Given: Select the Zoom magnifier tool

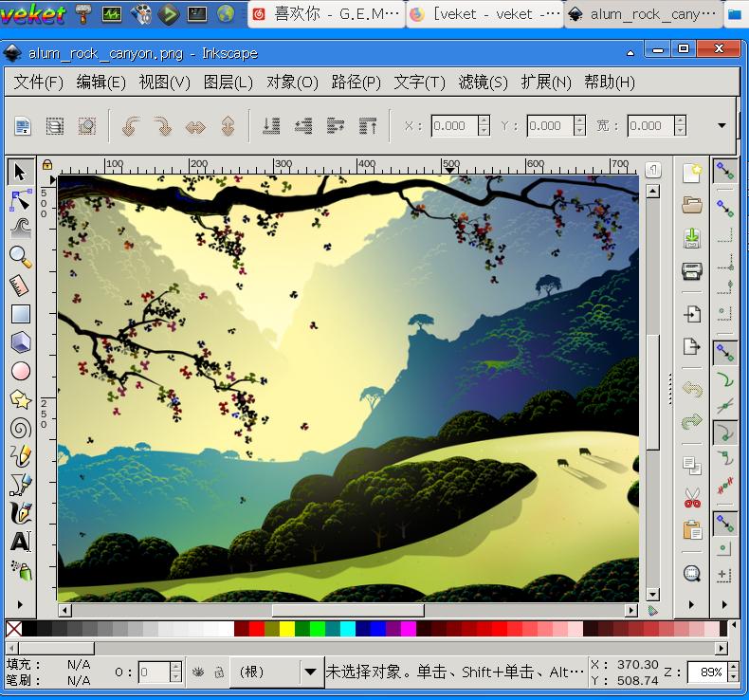Looking at the screenshot, I should point(20,256).
